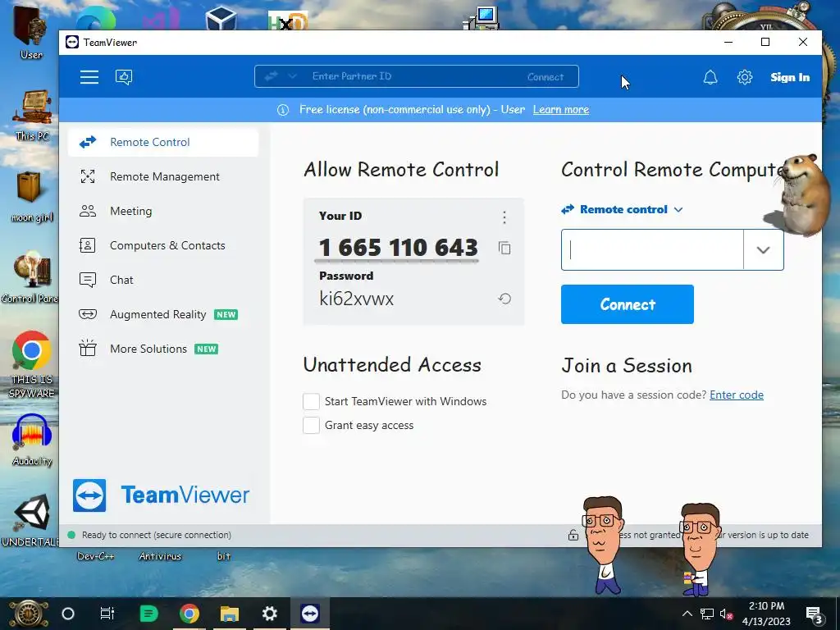Click the green ready status indicator
Image resolution: width=840 pixels, height=630 pixels.
coord(71,535)
